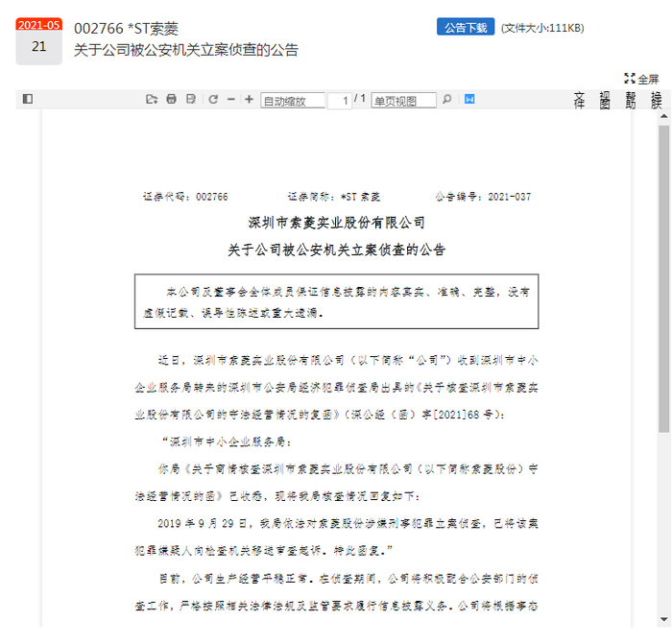
Task: Click the scrollbar down arrow
Action: point(664,619)
